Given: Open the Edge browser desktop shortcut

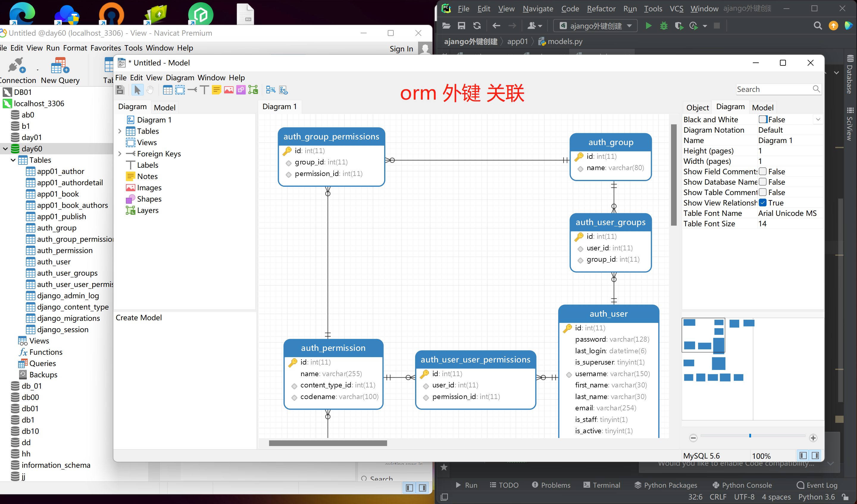Looking at the screenshot, I should (22, 14).
